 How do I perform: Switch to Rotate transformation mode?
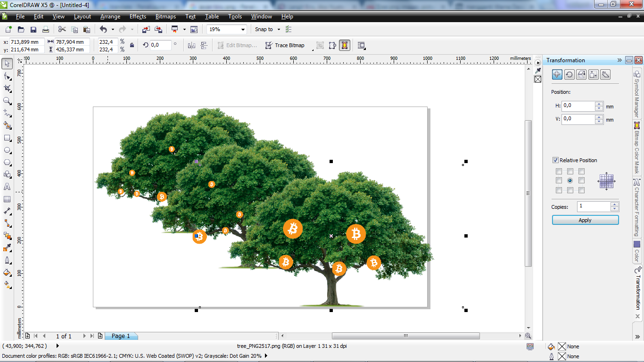[569, 74]
